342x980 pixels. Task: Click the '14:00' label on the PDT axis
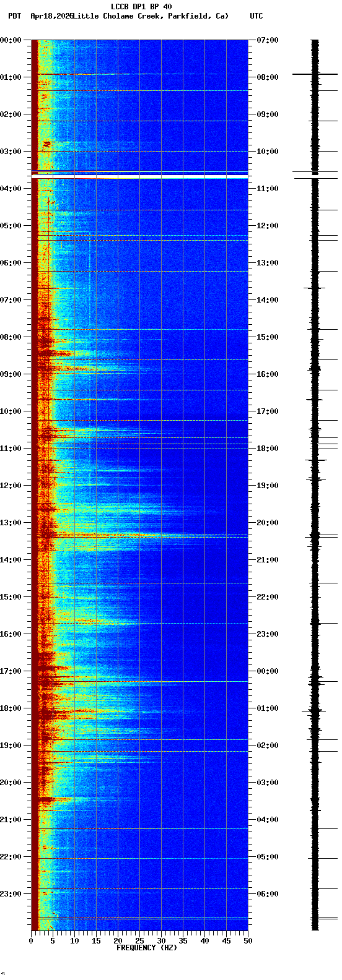[11, 560]
